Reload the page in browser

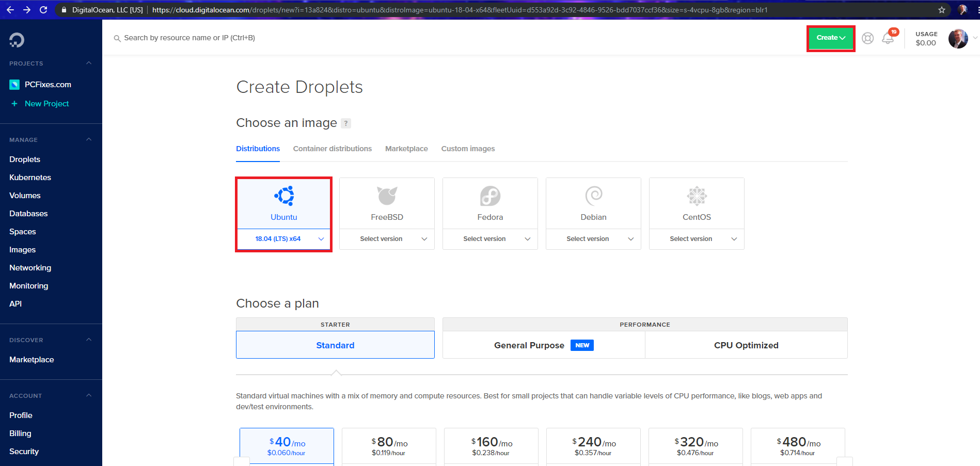(x=43, y=10)
